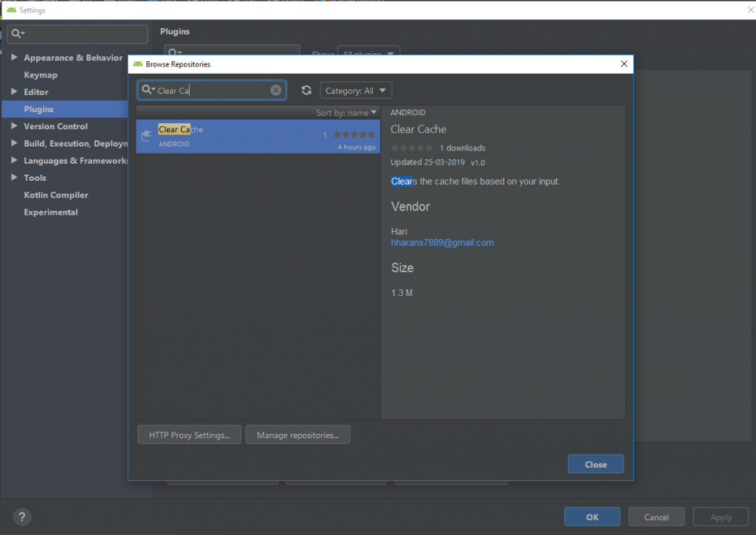This screenshot has width=756, height=535.
Task: Select Kotlin Compiler settings
Action: [56, 195]
